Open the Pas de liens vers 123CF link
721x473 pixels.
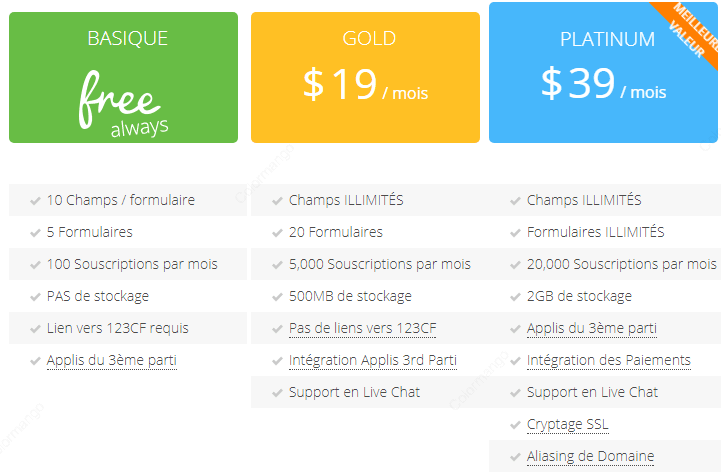pyautogui.click(x=362, y=328)
